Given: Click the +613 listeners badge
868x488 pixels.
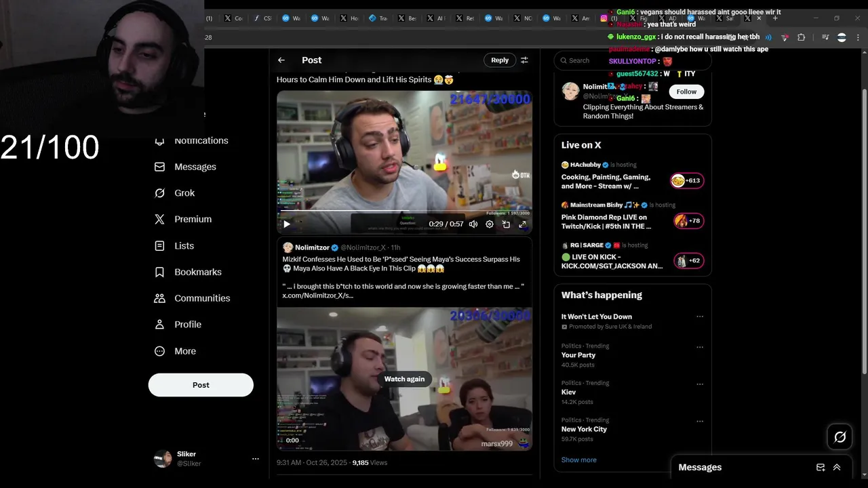Looking at the screenshot, I should click(x=686, y=180).
